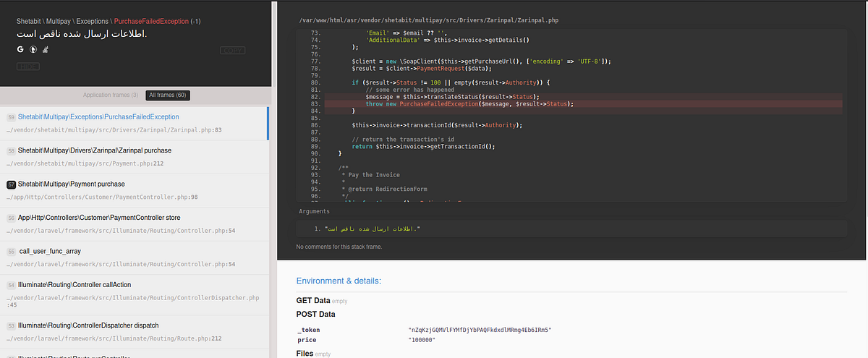The image size is (868, 358).
Task: Switch to All frames (60) tab
Action: pos(168,95)
